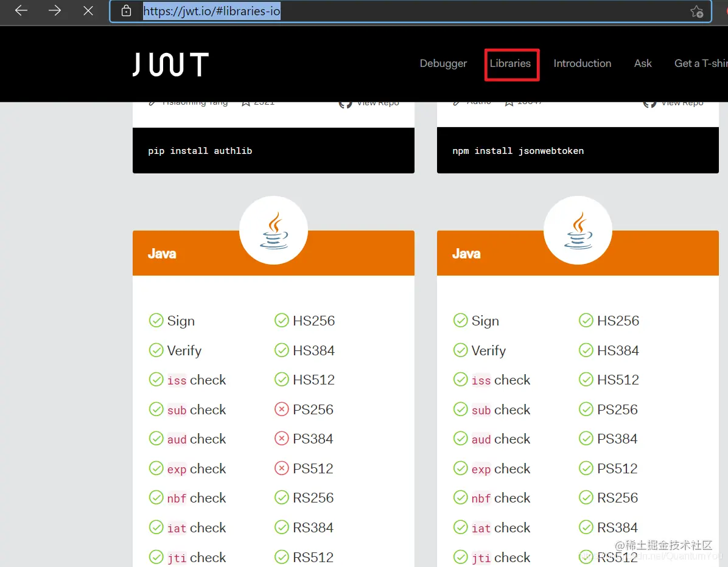Click aud check icon in left Java card
This screenshot has width=728, height=567.
[x=156, y=439]
